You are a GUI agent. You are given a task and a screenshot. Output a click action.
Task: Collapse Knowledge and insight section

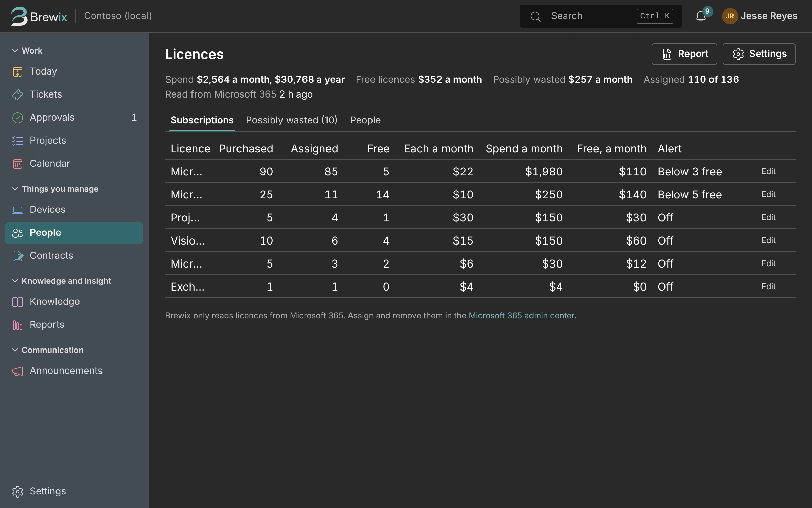pos(61,281)
